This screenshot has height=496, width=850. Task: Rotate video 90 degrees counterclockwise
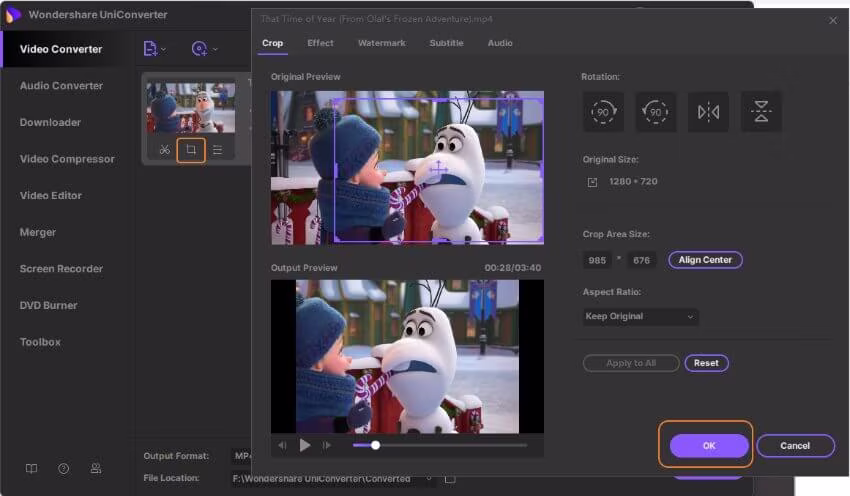point(655,112)
